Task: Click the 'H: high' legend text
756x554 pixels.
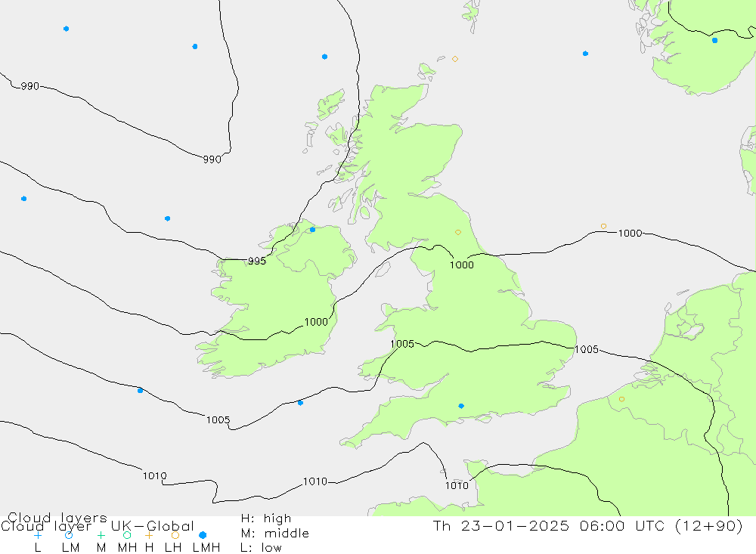Action: pyautogui.click(x=266, y=518)
